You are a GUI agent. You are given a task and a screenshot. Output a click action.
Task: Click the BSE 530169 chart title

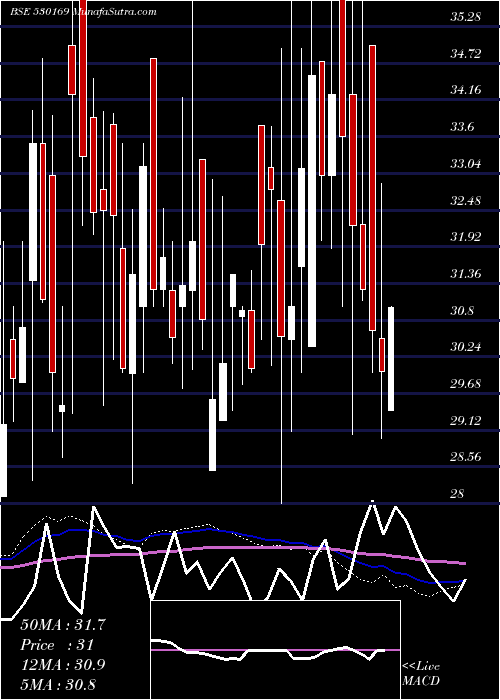point(83,12)
